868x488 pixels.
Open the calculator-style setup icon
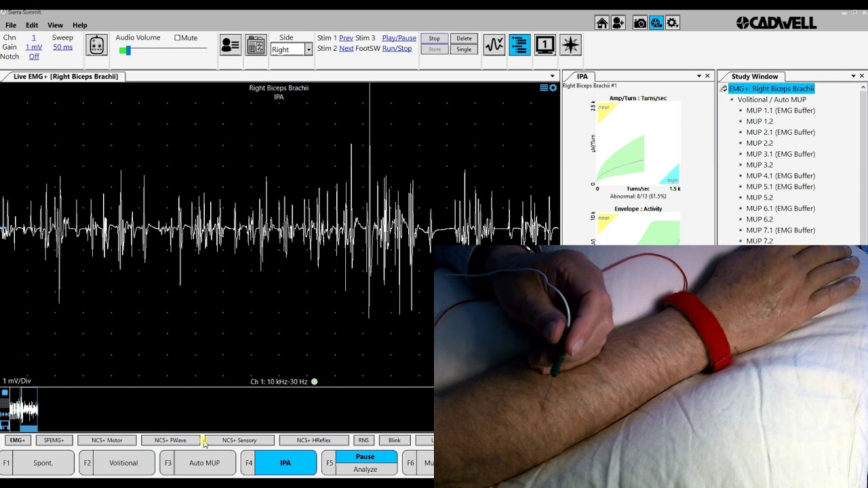pos(256,45)
